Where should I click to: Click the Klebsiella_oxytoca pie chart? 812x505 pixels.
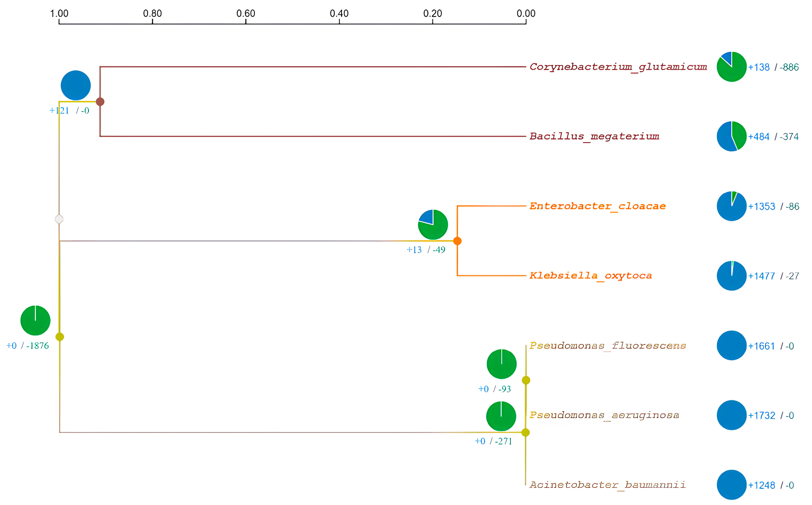[731, 276]
